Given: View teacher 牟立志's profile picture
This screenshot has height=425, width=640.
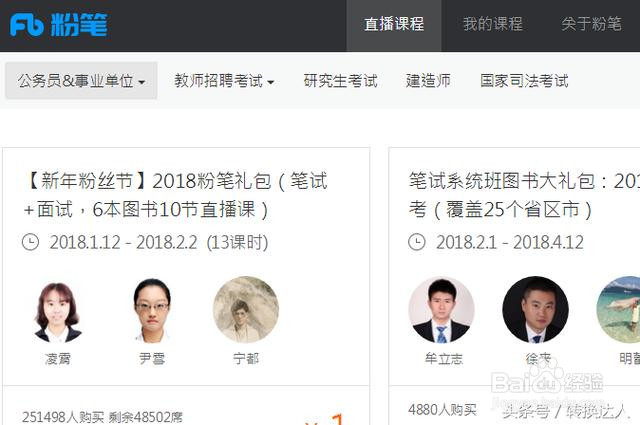Looking at the screenshot, I should (441, 310).
